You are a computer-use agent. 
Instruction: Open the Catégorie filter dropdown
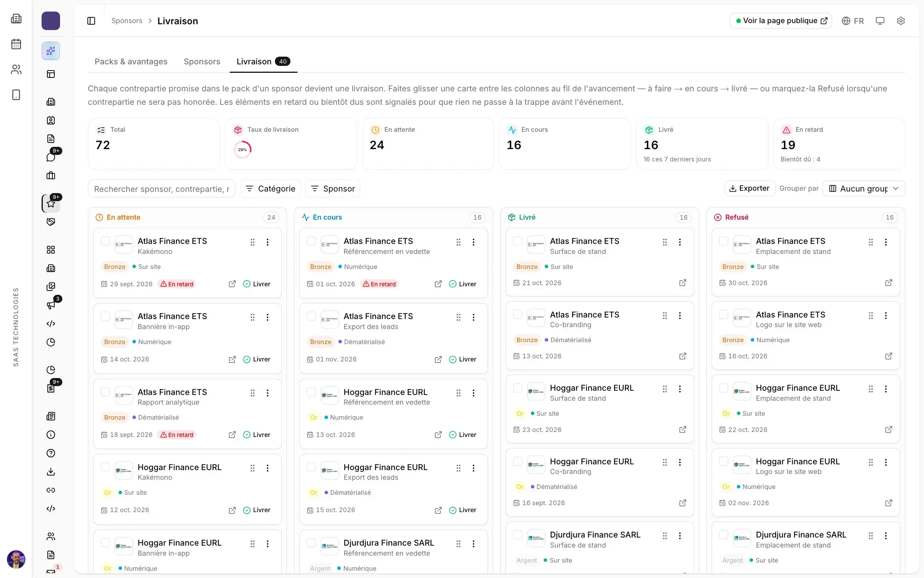coord(271,189)
